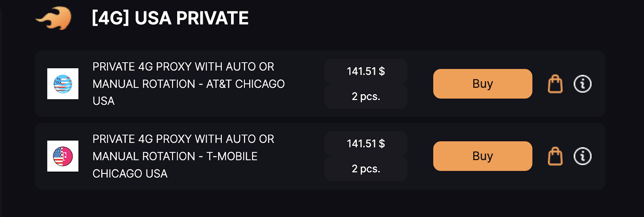Click the T-Mobile proxy 2 pcs. stock

click(366, 169)
